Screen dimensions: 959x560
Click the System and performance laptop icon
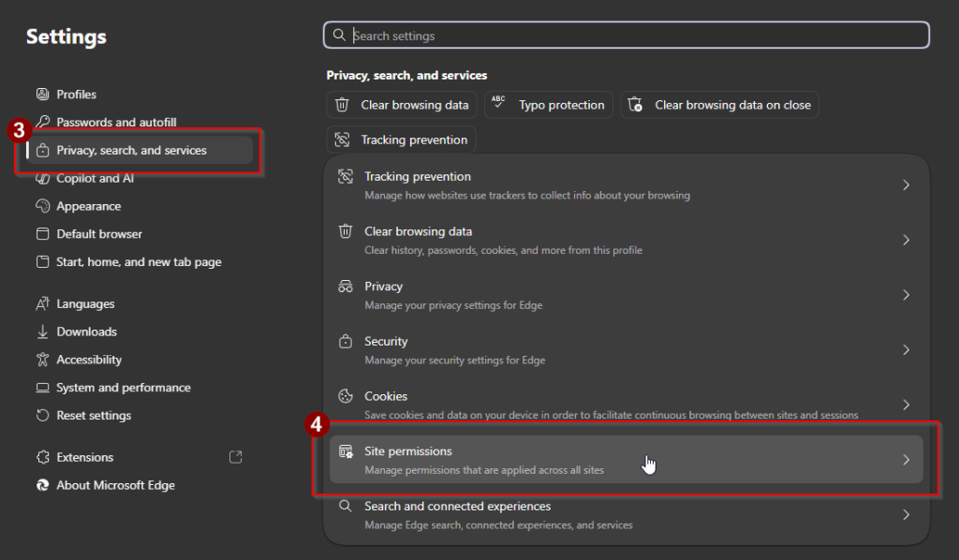(x=42, y=388)
